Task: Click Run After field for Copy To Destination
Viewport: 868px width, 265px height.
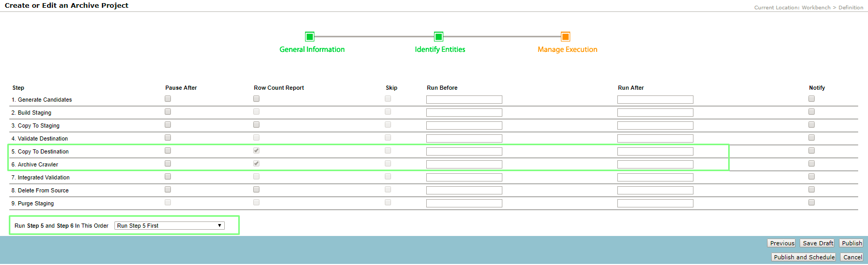Action: pyautogui.click(x=655, y=151)
